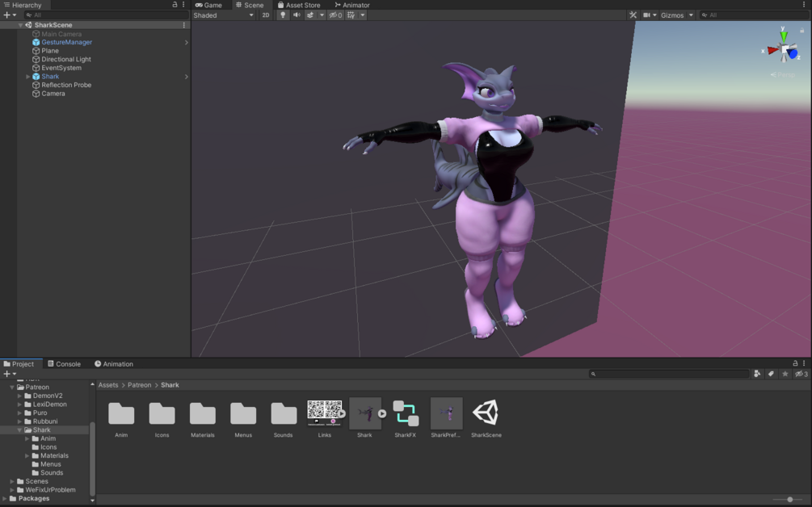The height and width of the screenshot is (507, 812).
Task: Select the Links QR code asset
Action: 325,413
